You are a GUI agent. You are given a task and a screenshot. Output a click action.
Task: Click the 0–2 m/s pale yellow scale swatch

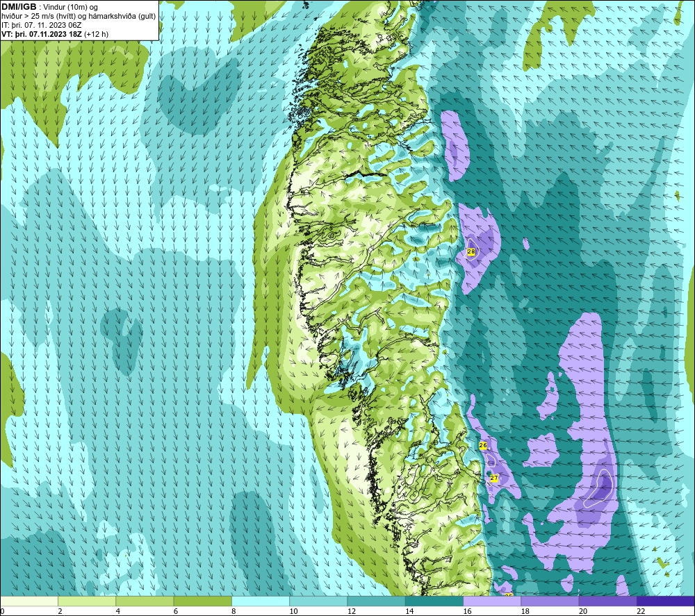(x=28, y=601)
